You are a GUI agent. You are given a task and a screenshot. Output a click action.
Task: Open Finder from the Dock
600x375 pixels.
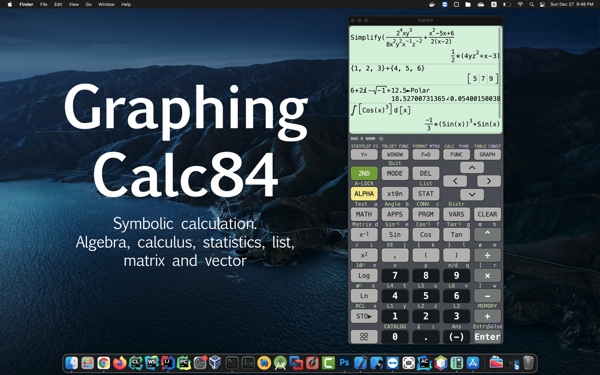point(72,363)
